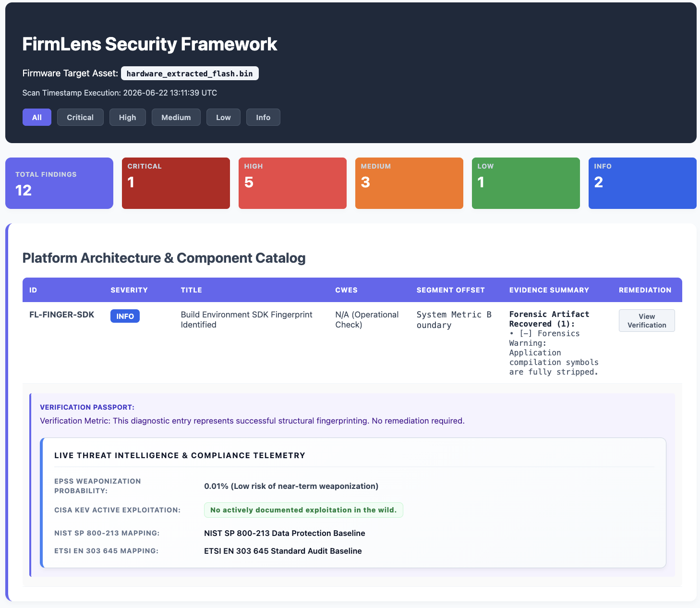Click the Remediation column header
This screenshot has width=700, height=608.
pyautogui.click(x=645, y=290)
